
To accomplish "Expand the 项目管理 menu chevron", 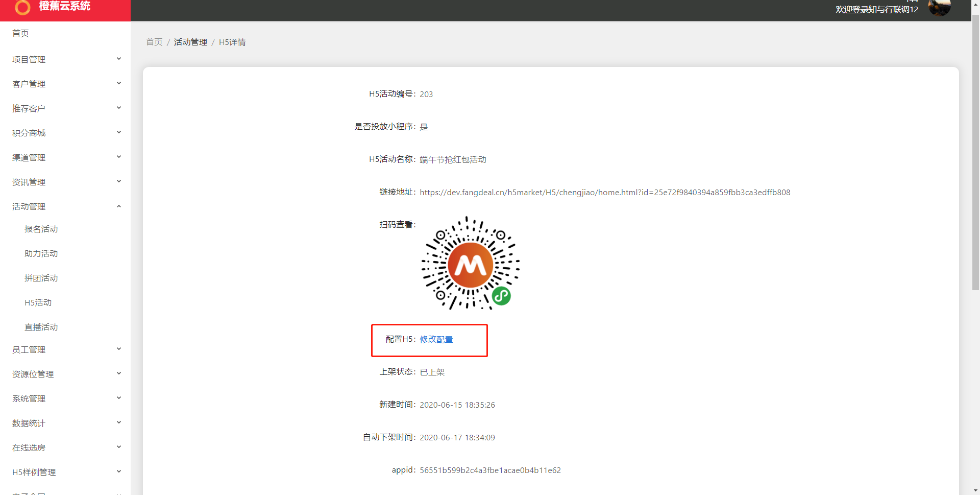I will coord(119,59).
